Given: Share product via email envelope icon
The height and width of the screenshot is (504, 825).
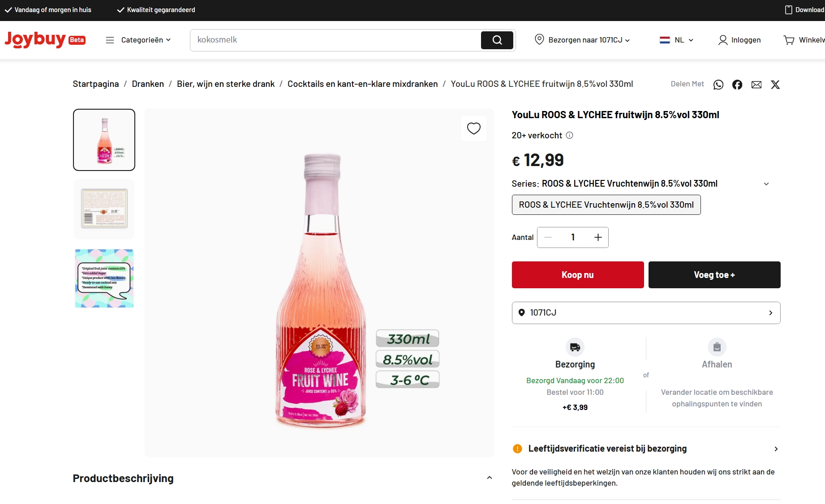Looking at the screenshot, I should click(x=756, y=85).
